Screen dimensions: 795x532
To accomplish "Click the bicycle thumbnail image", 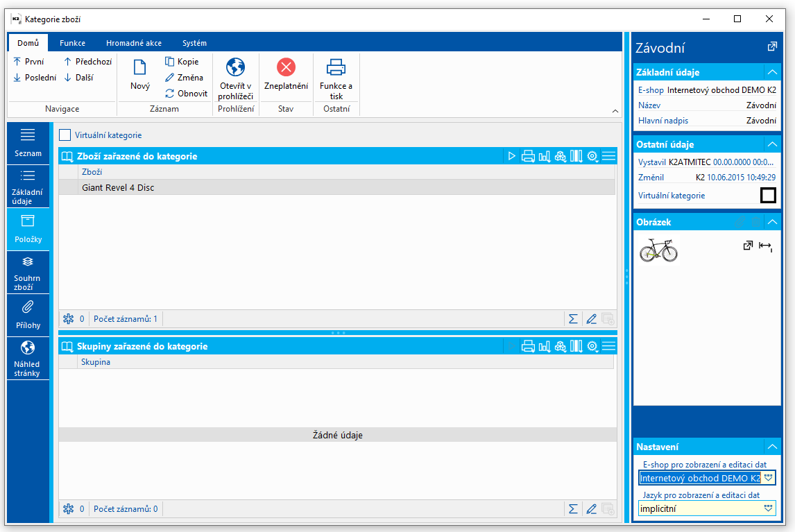I will click(658, 250).
